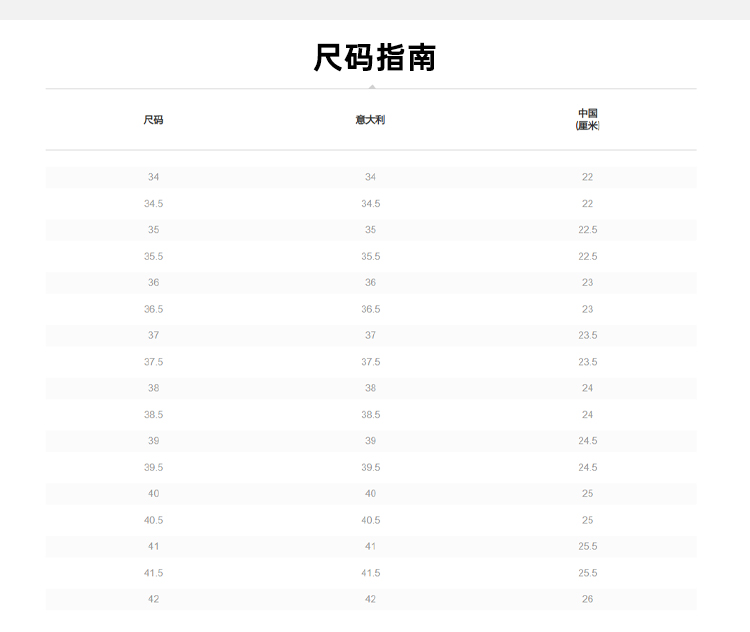Select 38.5 in the 尺码 column
This screenshot has height=632, width=750.
point(153,415)
